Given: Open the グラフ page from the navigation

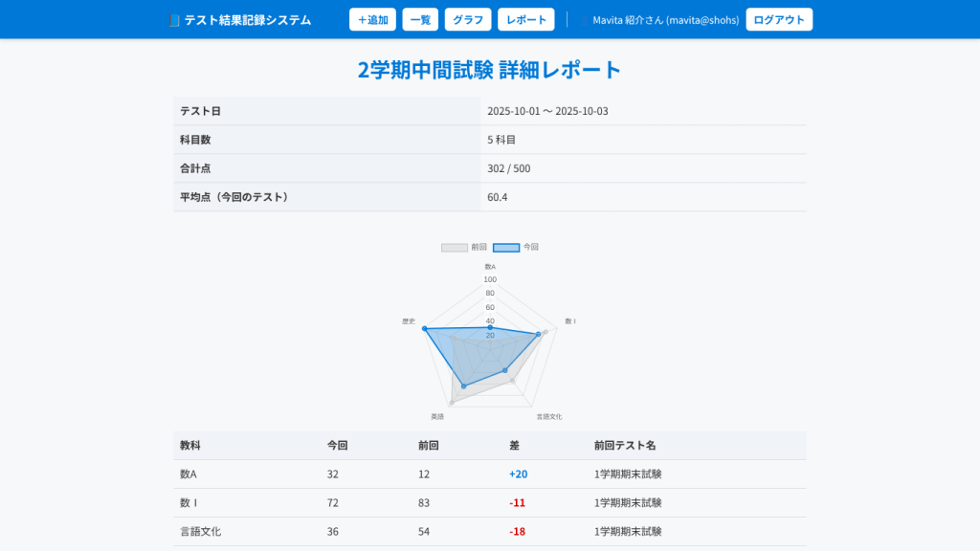Looking at the screenshot, I should click(468, 20).
